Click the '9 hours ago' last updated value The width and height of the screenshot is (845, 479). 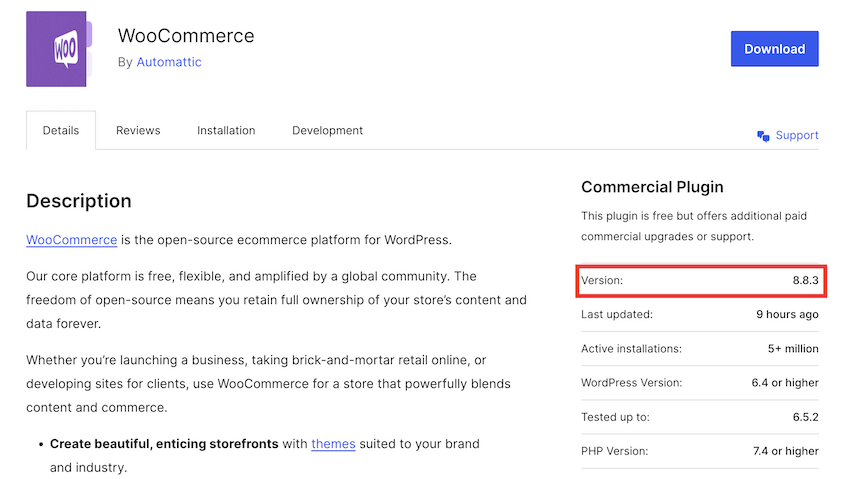pyautogui.click(x=787, y=315)
